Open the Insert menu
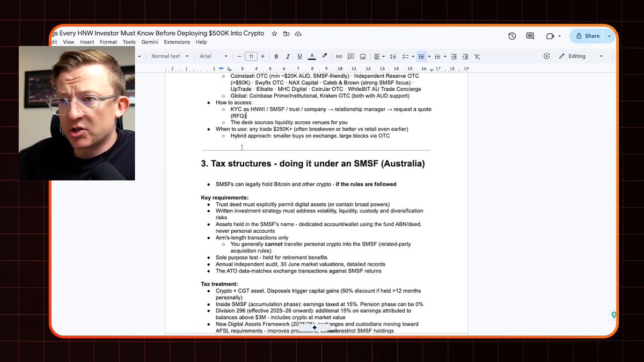The height and width of the screenshot is (362, 644). pyautogui.click(x=87, y=42)
